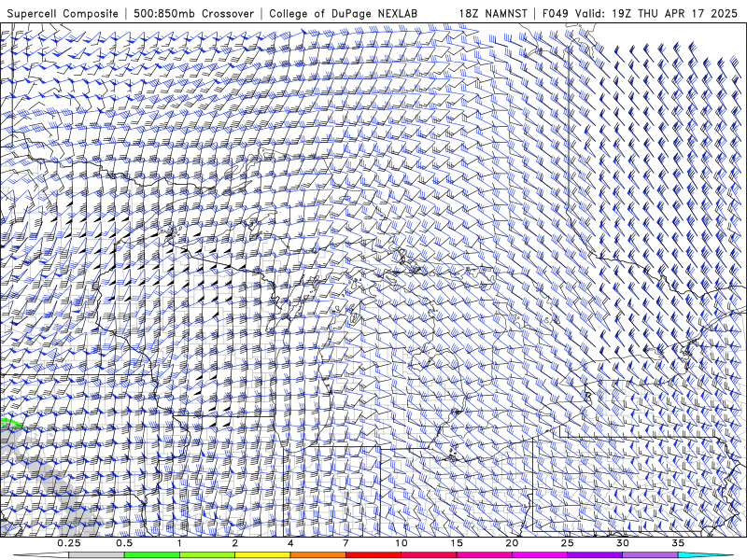
Task: Click the '0.5' legend value
Action: [x=124, y=543]
